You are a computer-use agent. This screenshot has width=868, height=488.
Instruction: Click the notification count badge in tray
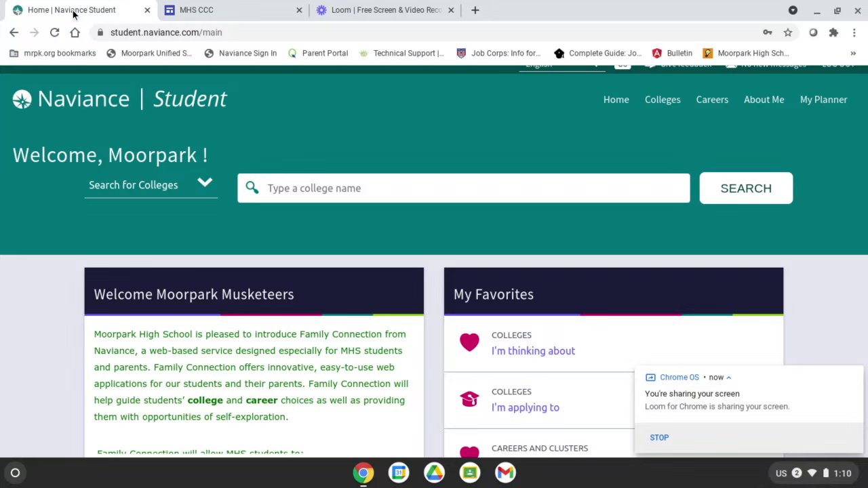click(797, 473)
